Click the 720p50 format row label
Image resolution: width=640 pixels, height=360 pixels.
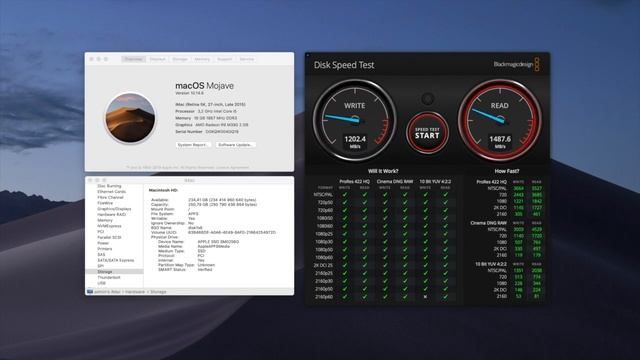(x=325, y=202)
